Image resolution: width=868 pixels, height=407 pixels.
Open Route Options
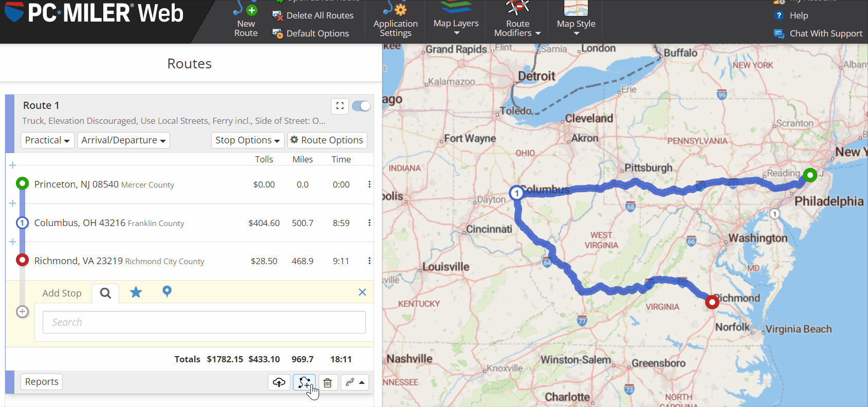327,140
